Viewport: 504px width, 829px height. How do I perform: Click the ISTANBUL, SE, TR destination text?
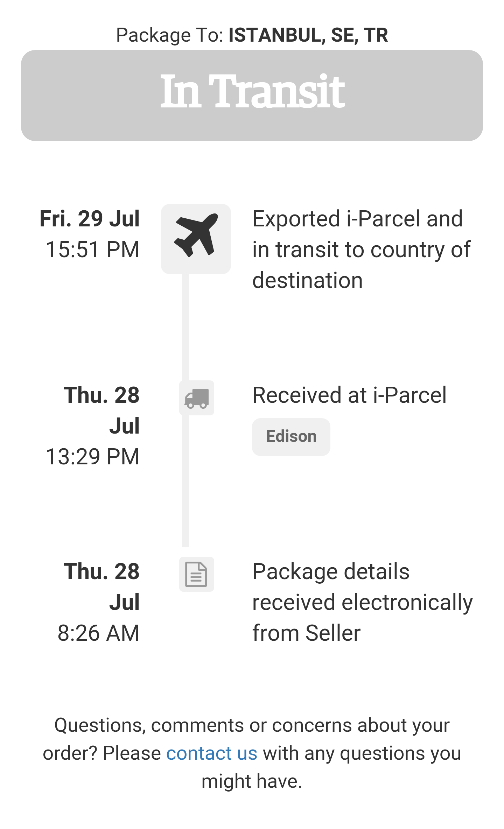coord(308,35)
